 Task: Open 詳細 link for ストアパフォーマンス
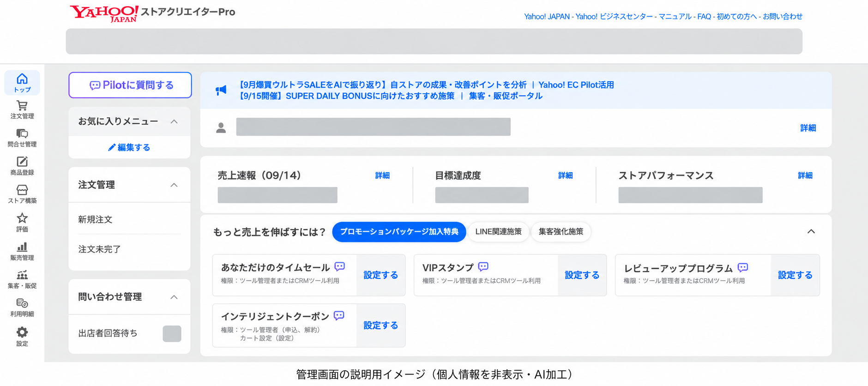click(805, 175)
